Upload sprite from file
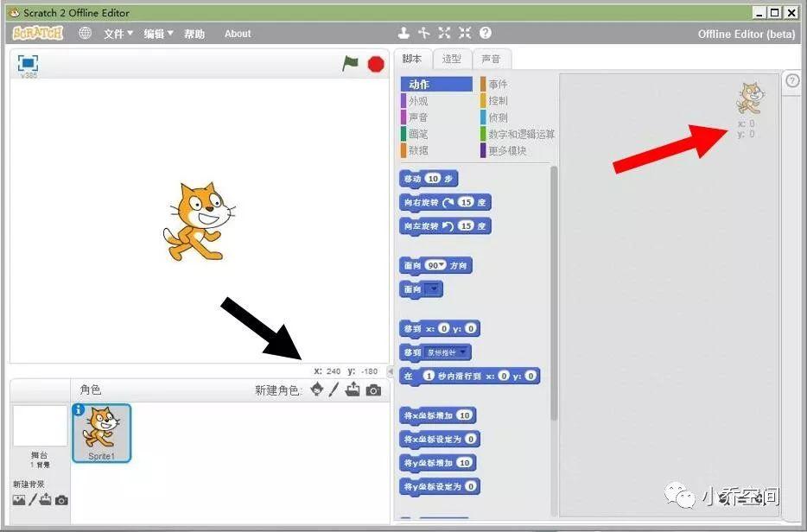The image size is (807, 532). click(x=353, y=389)
